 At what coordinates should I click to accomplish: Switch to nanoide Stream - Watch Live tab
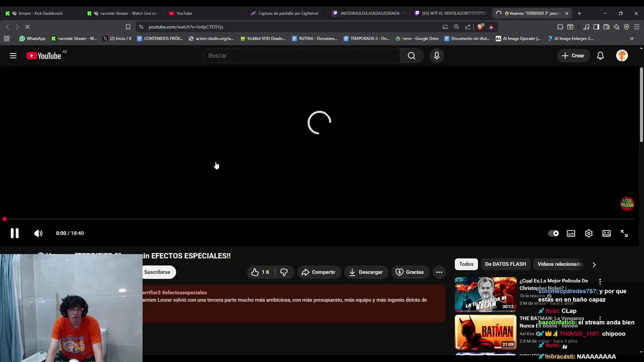click(124, 13)
